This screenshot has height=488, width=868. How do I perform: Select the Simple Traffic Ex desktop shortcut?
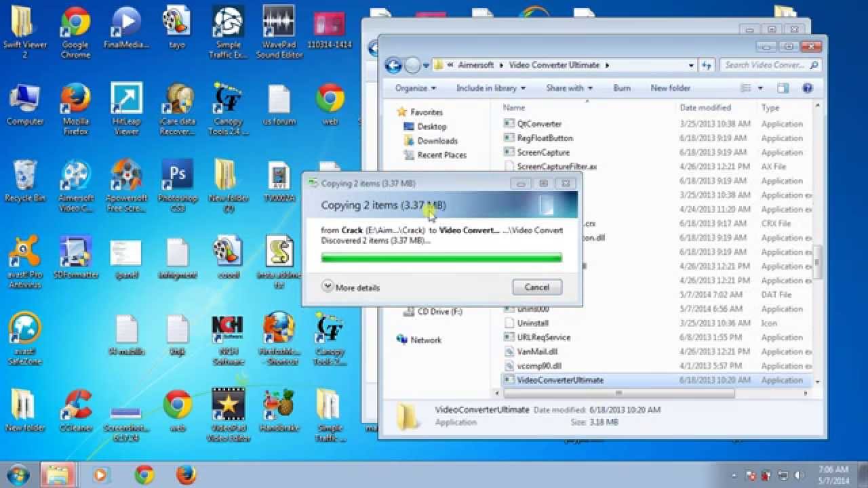[228, 32]
